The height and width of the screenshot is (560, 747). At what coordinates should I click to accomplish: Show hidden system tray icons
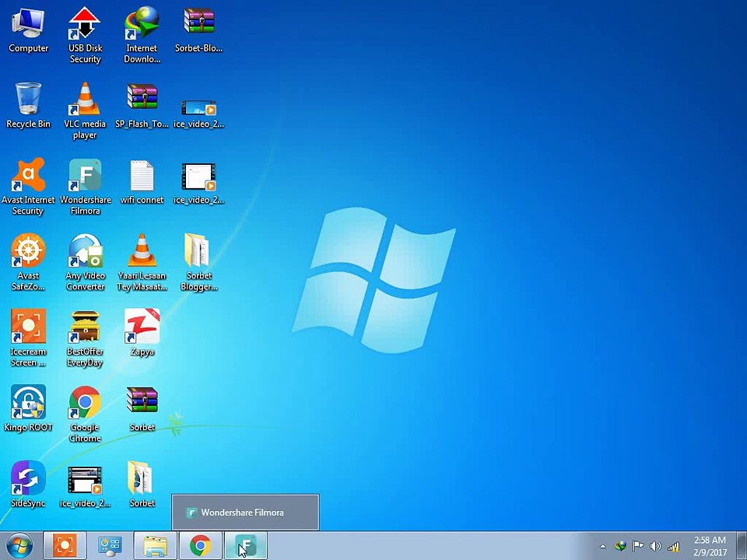point(602,546)
